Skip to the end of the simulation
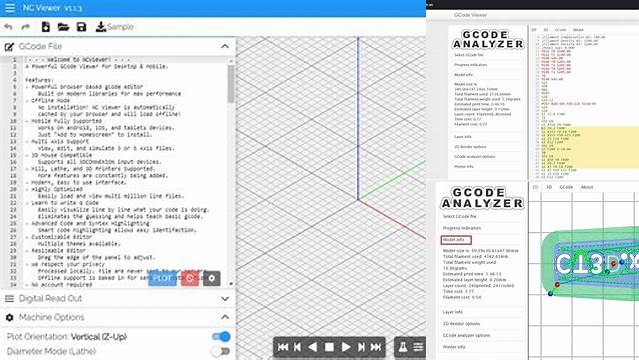This screenshot has width=639, height=360. click(x=376, y=347)
